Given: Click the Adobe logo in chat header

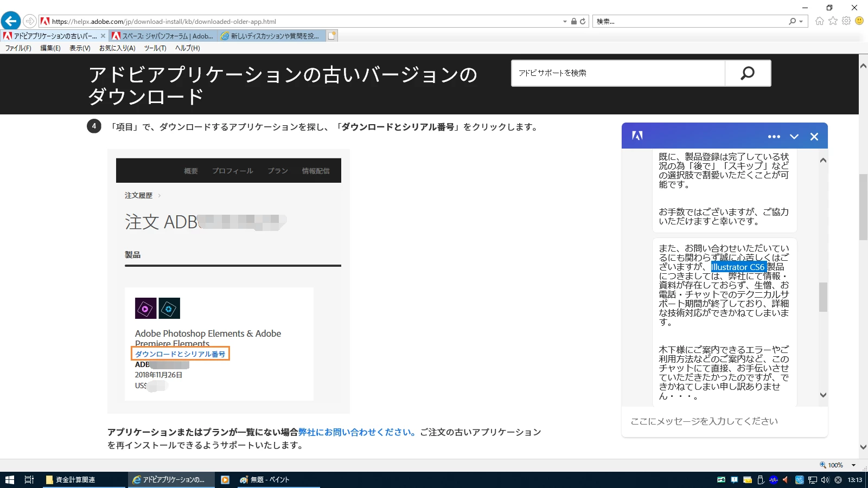Looking at the screenshot, I should coord(637,136).
